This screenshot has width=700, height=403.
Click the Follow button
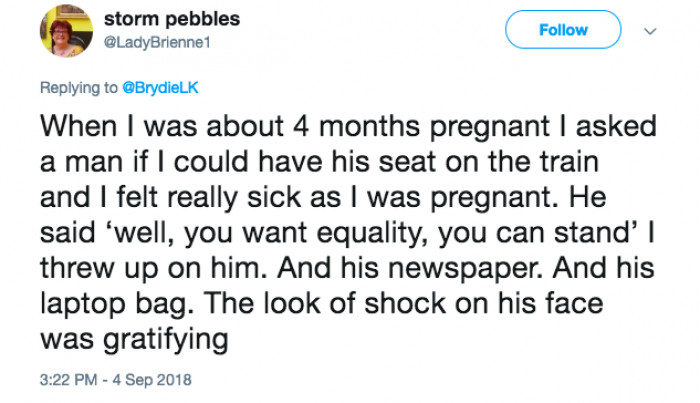pos(562,30)
